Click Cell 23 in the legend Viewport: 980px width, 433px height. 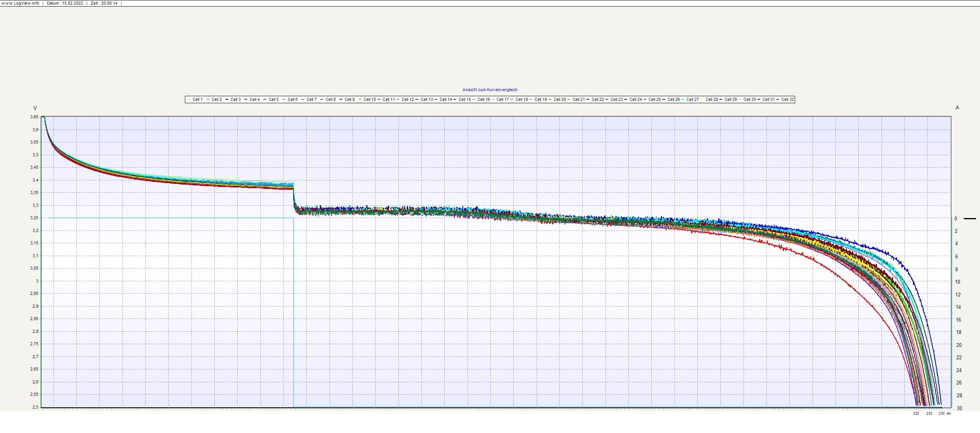[x=617, y=100]
